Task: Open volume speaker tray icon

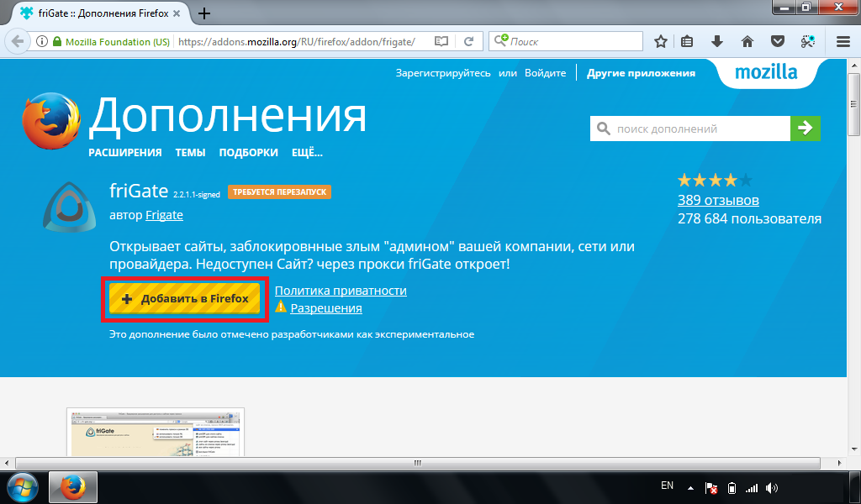Action: pyautogui.click(x=772, y=488)
